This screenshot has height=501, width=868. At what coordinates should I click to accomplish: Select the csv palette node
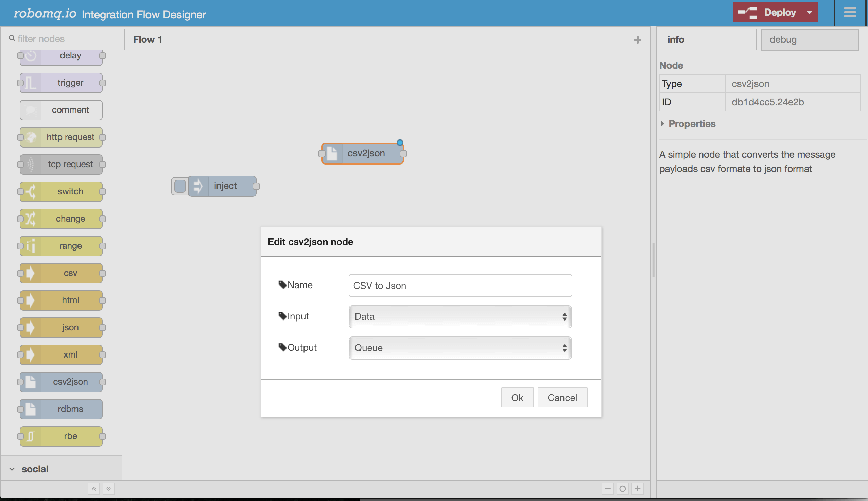[61, 273]
